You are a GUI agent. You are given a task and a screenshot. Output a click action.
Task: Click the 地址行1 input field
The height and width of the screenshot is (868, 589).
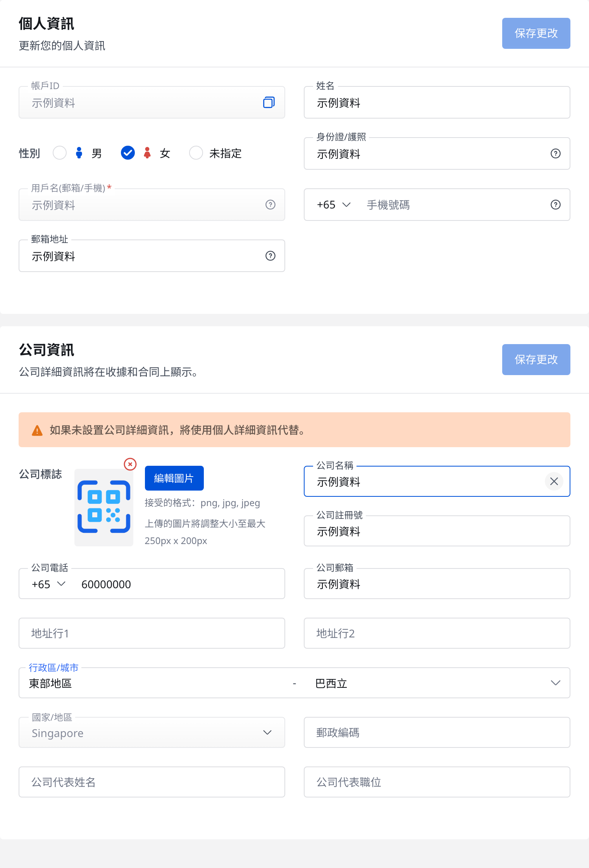pyautogui.click(x=152, y=633)
